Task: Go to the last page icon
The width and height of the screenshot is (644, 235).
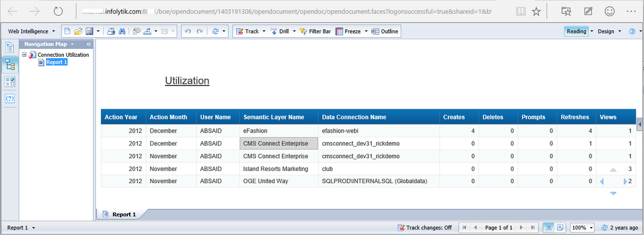Action: [533, 228]
